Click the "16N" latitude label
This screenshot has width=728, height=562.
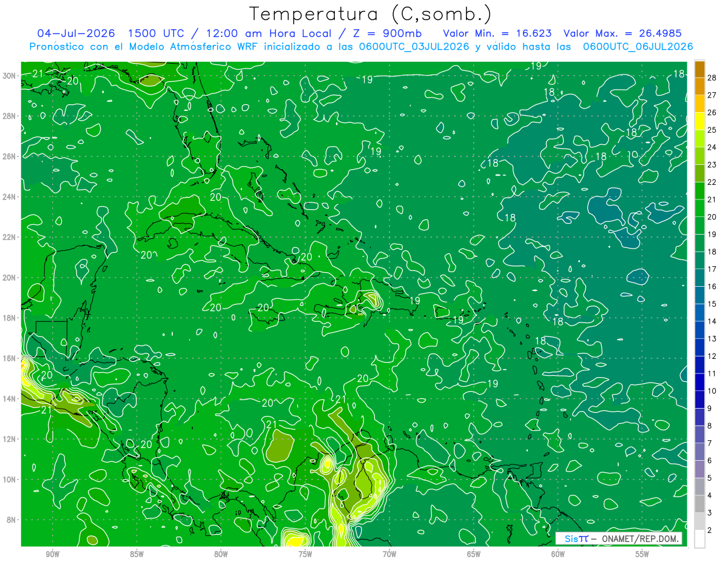click(9, 358)
